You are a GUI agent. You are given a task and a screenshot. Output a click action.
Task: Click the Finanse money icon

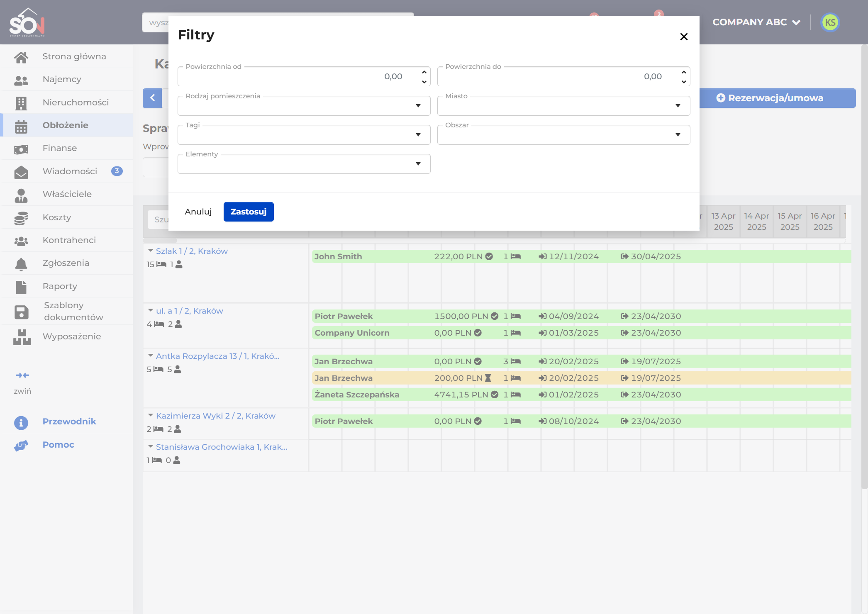coord(21,149)
